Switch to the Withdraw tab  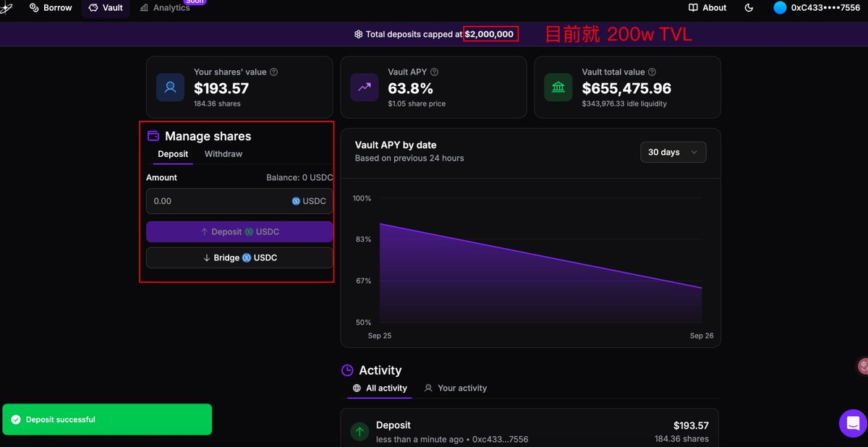(224, 154)
